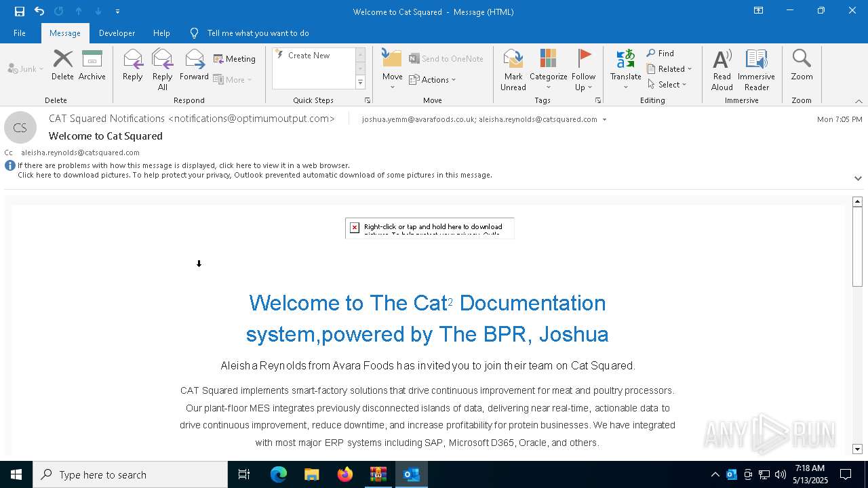Go to the next item with down arrow
The image size is (868, 488).
tap(98, 11)
